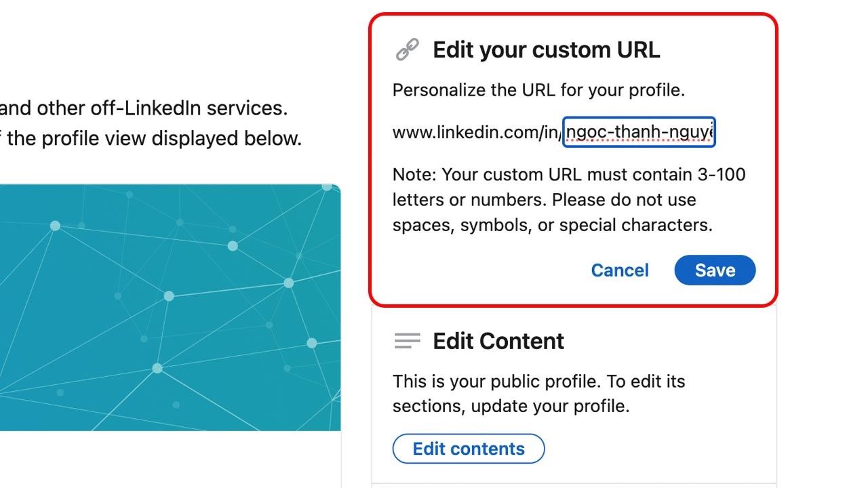Select the teal network banner image
The image size is (868, 488).
[170, 307]
